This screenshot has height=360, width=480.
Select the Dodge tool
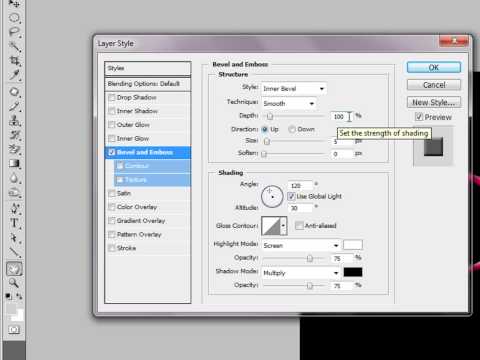(x=14, y=193)
